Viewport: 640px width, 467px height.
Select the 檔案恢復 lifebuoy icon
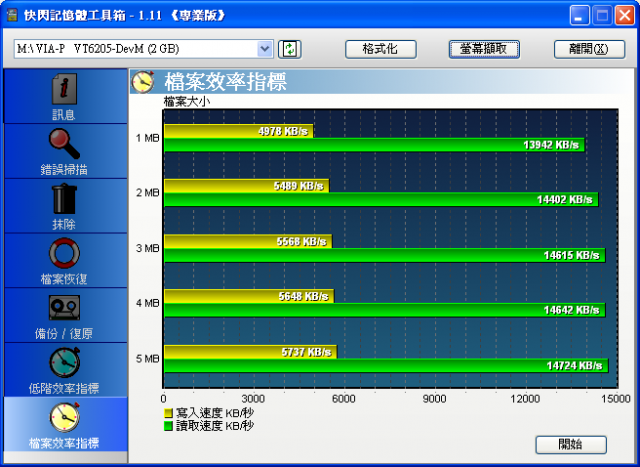click(x=64, y=253)
